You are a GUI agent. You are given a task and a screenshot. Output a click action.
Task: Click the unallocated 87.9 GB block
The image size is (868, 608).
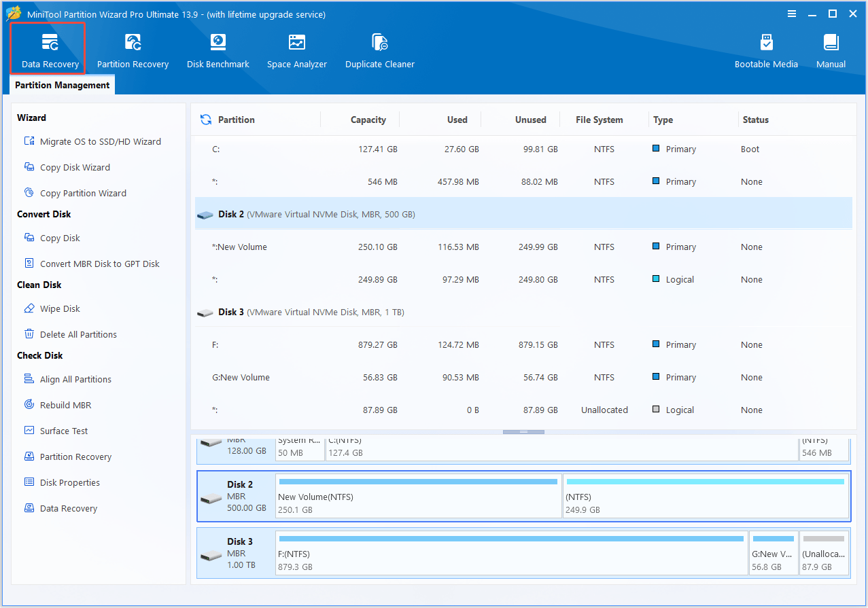coord(824,553)
